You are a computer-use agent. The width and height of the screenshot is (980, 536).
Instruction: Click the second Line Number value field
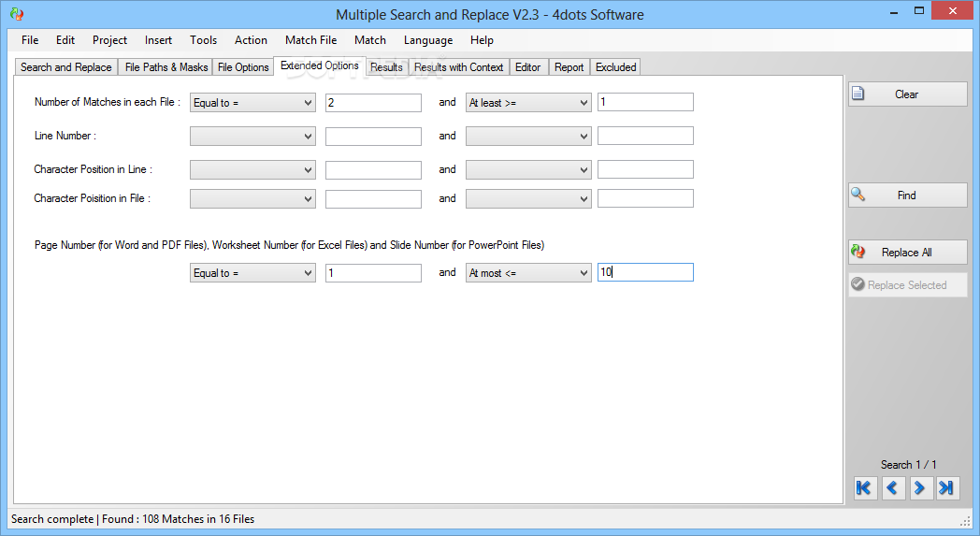coord(645,136)
